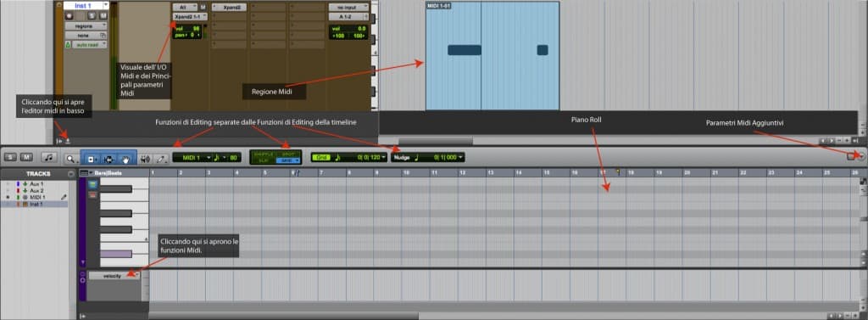Toggle the MIDI editor Mute M button
This screenshot has height=320, width=868.
click(26, 158)
